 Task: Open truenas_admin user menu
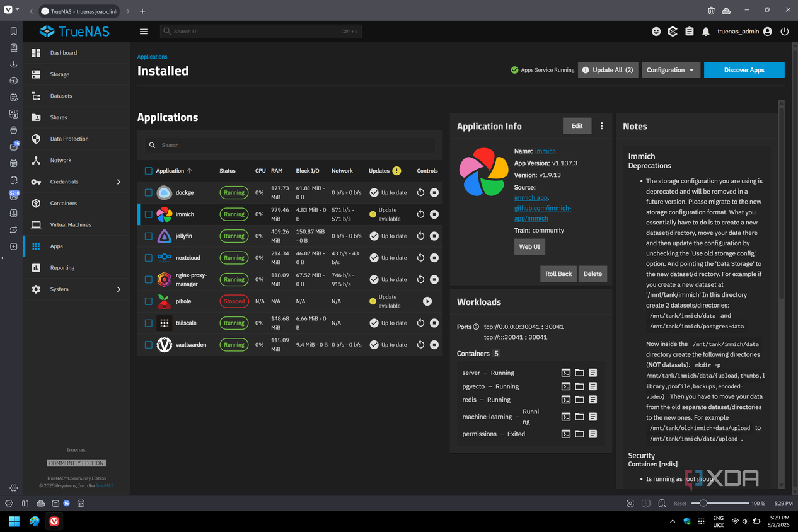[x=744, y=32]
